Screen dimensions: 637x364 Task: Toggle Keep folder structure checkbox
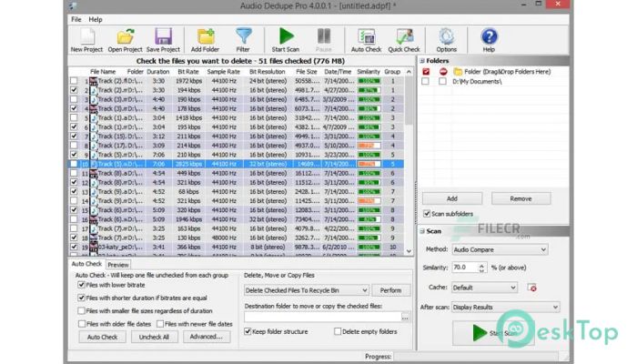click(x=248, y=331)
